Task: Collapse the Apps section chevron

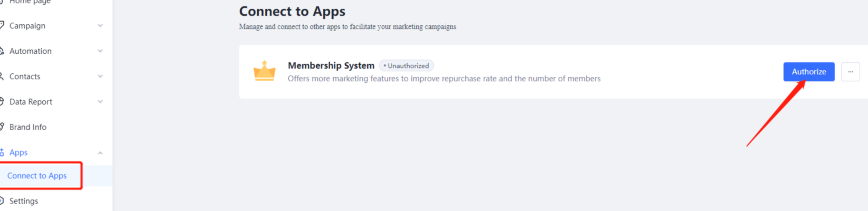Action: [x=100, y=153]
